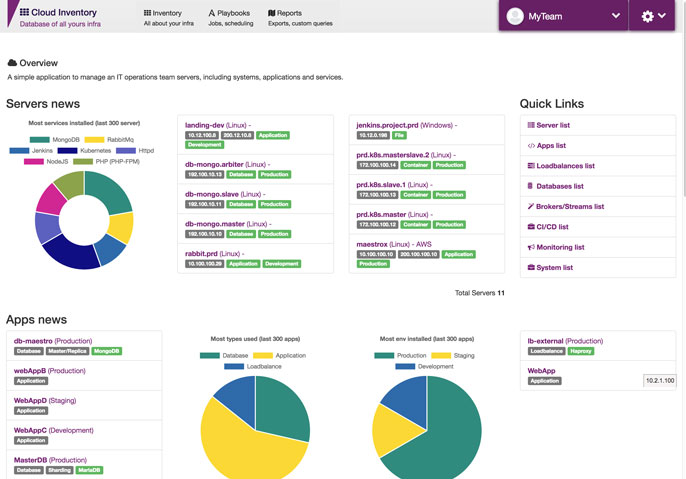Screen dimensions: 686x479
Task: Expand the MyTeam dropdown chevron
Action: (615, 16)
